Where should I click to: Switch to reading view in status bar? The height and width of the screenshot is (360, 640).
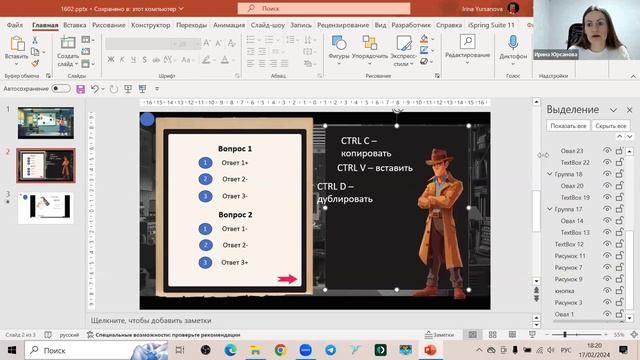tap(512, 335)
